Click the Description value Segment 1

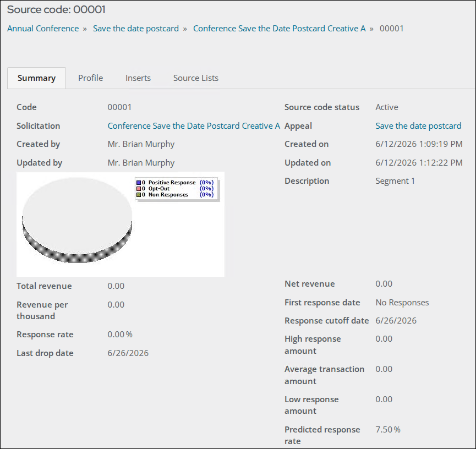(x=395, y=181)
